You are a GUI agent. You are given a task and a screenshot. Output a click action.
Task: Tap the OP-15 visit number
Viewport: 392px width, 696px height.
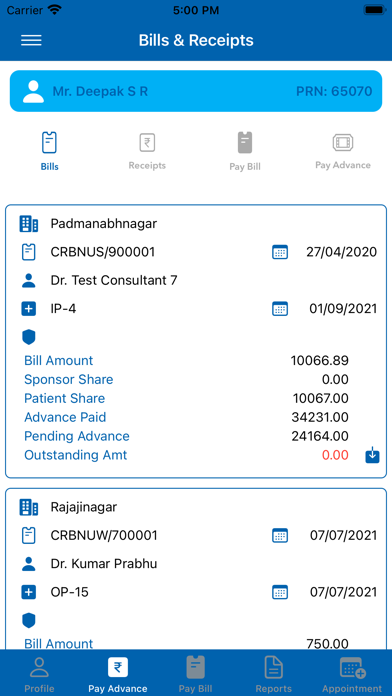coord(69,592)
